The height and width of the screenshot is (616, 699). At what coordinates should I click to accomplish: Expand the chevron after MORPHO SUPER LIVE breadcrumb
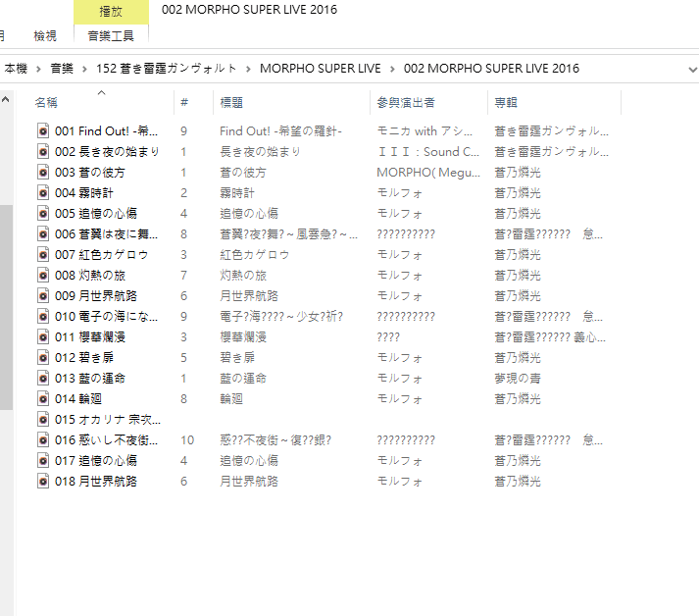pyautogui.click(x=392, y=69)
